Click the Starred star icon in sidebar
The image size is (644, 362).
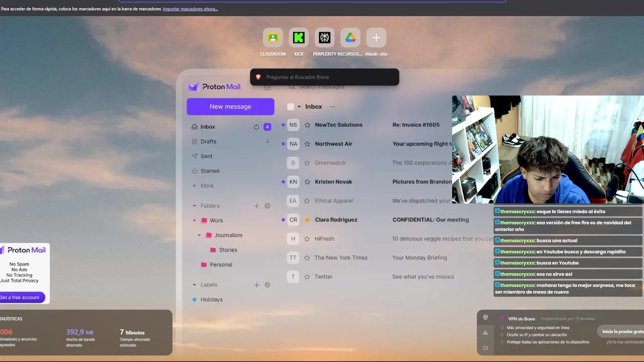pyautogui.click(x=195, y=171)
